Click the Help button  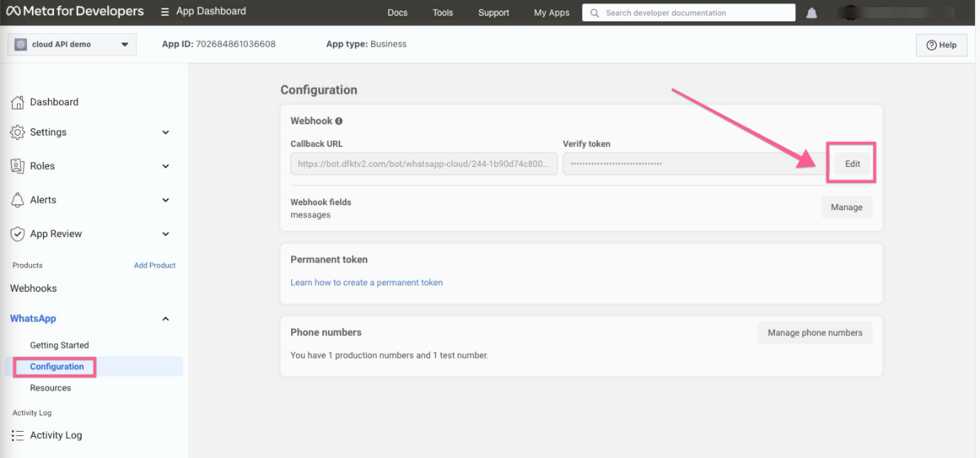(942, 45)
